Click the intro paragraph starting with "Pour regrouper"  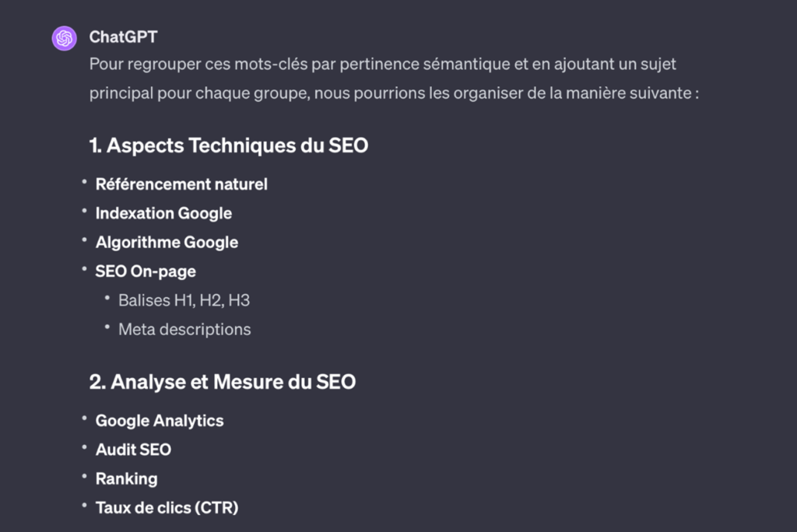point(381,79)
